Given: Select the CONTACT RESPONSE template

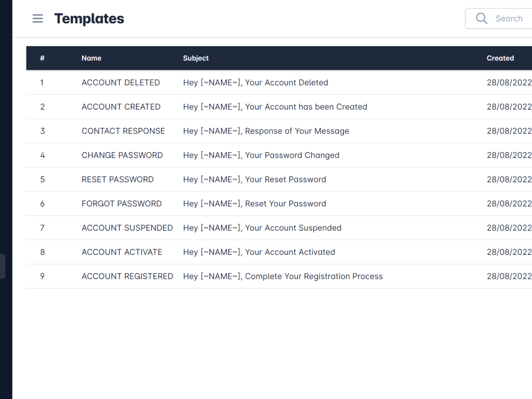Looking at the screenshot, I should (123, 131).
